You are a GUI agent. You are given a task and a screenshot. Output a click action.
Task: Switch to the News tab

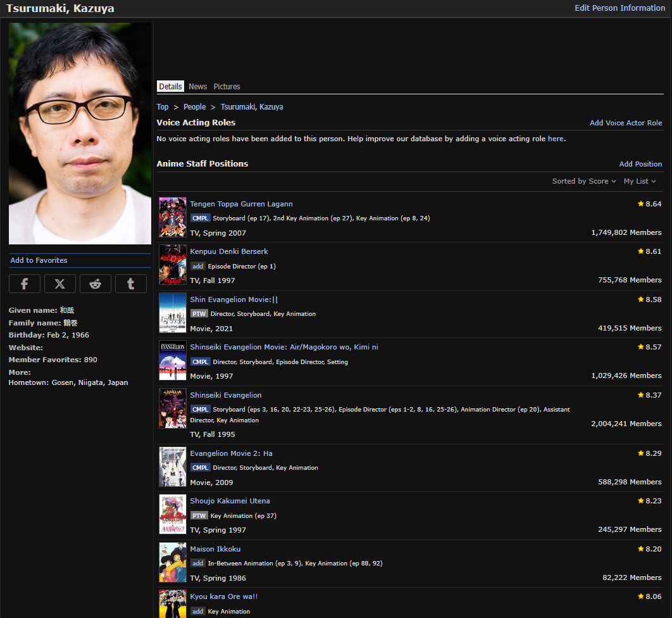(x=197, y=86)
